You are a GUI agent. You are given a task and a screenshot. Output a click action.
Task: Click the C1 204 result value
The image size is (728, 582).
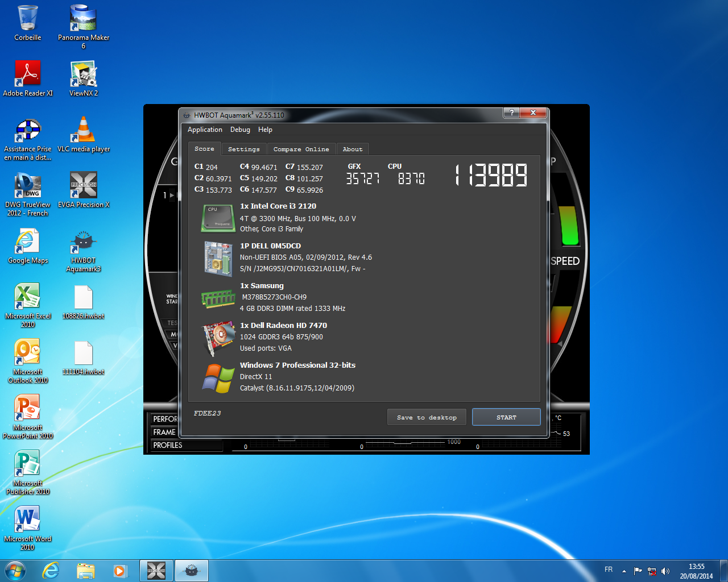click(x=206, y=167)
